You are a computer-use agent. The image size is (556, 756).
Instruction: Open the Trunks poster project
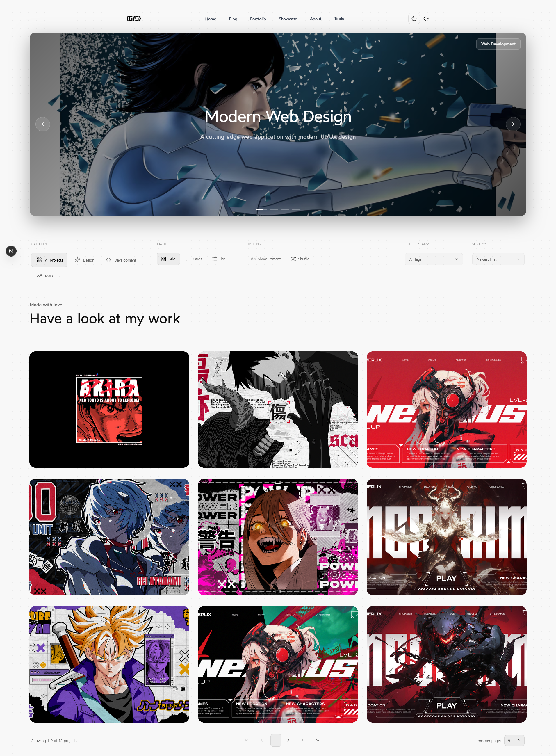(109, 664)
